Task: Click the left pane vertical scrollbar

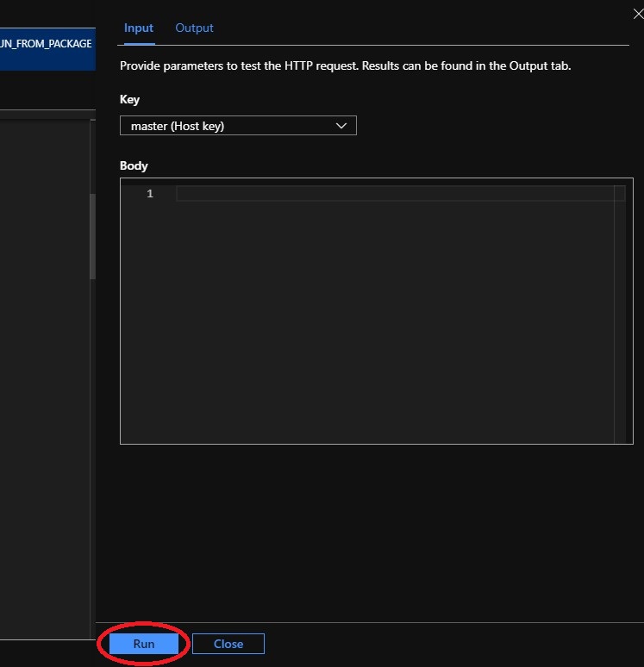Action: 92,236
